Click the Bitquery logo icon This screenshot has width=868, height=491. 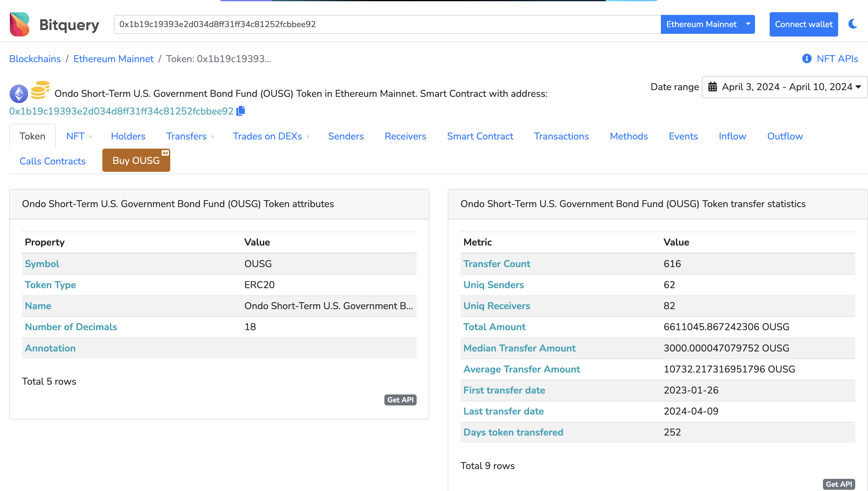pyautogui.click(x=19, y=24)
